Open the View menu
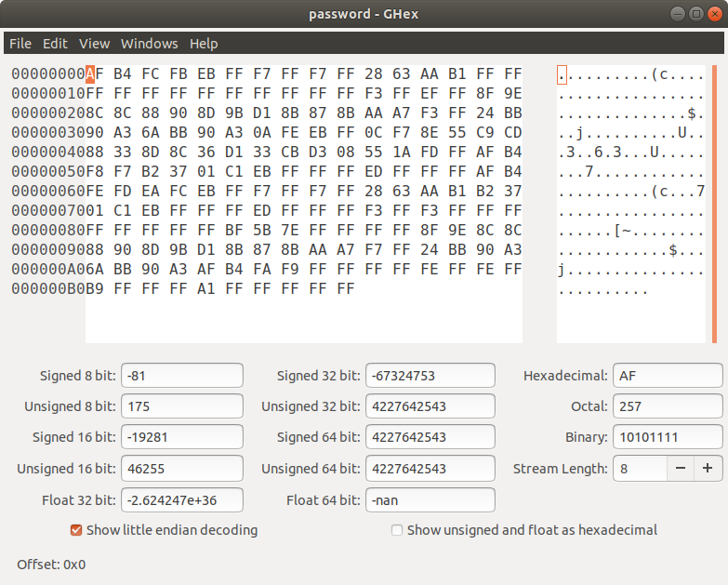 tap(94, 44)
